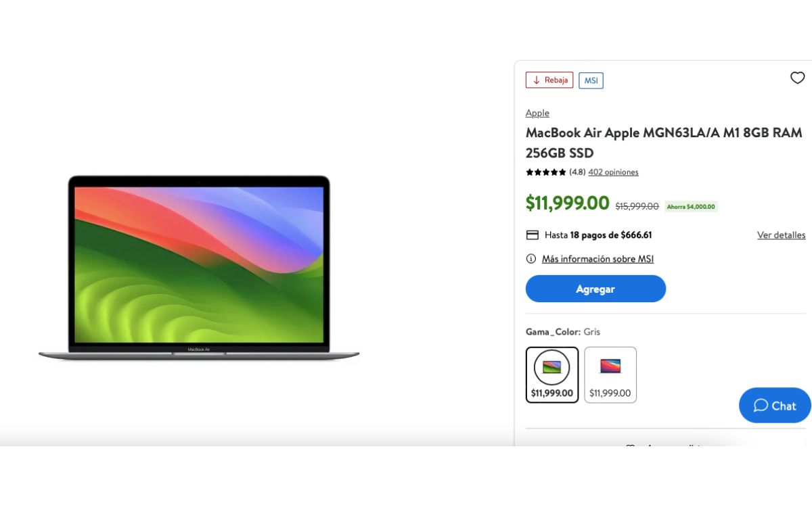Click the crossed-out $15,999.00 original price

click(637, 206)
